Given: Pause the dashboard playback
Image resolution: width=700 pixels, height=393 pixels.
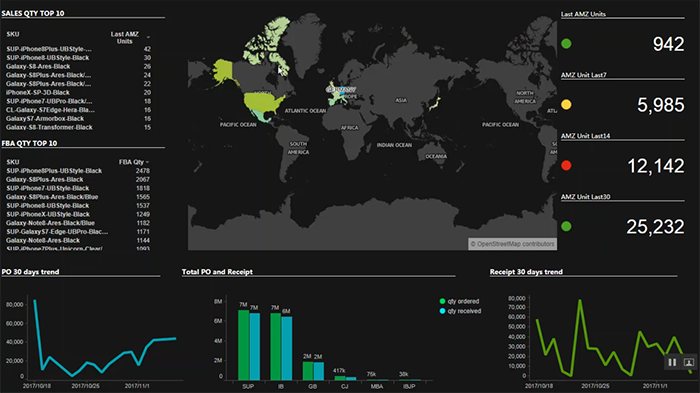Looking at the screenshot, I should pos(672,362).
